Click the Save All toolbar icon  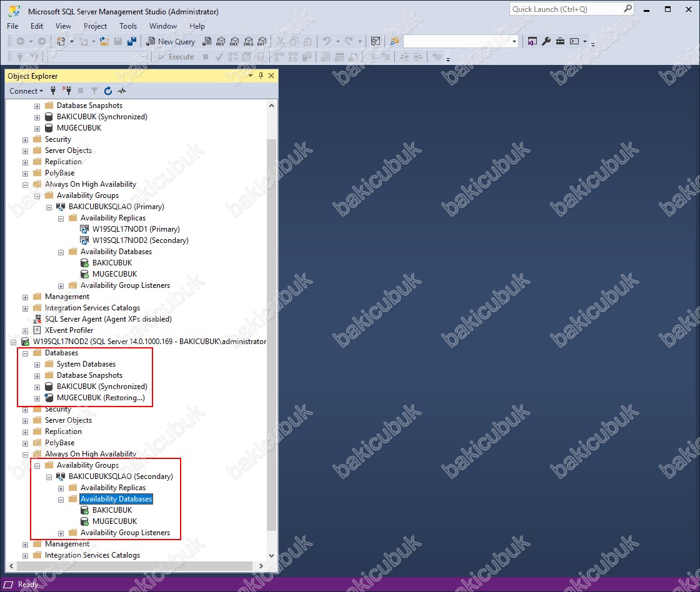tap(132, 41)
